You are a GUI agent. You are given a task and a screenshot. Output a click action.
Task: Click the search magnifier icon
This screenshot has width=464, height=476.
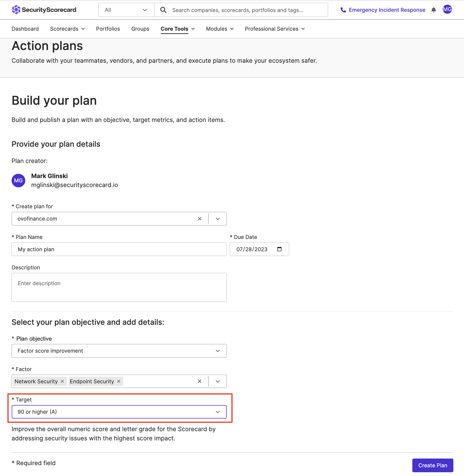pyautogui.click(x=163, y=10)
